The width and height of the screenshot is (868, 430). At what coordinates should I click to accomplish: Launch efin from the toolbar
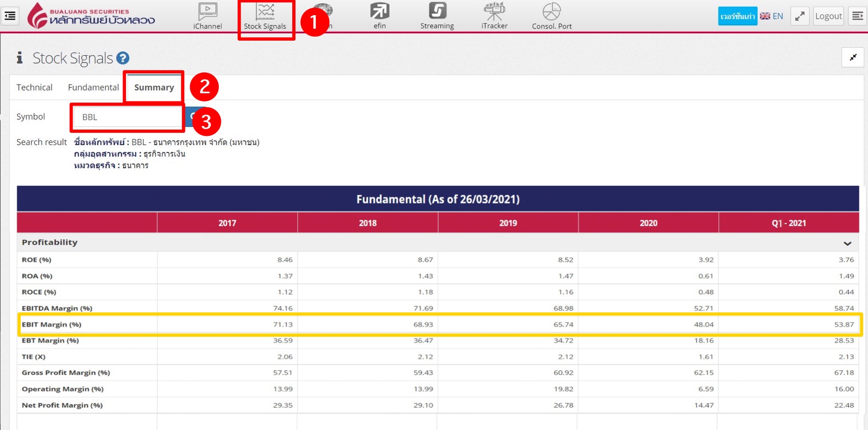pos(379,16)
